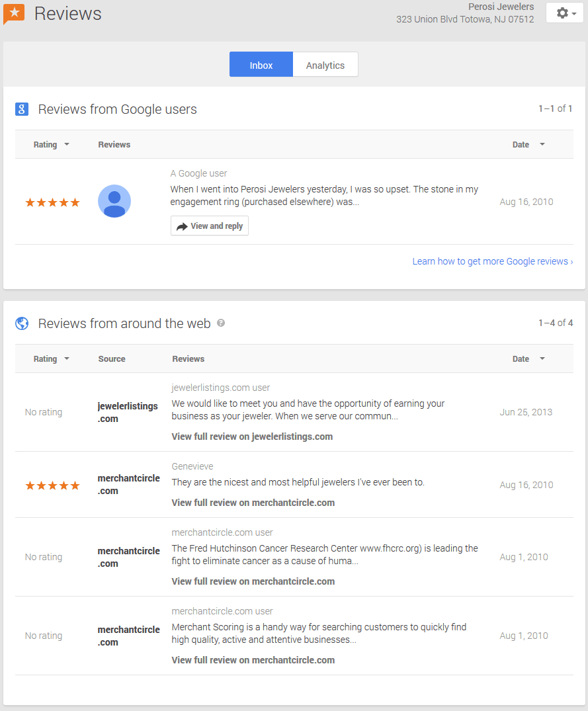
Task: Open the help question mark icon
Action: 221,323
